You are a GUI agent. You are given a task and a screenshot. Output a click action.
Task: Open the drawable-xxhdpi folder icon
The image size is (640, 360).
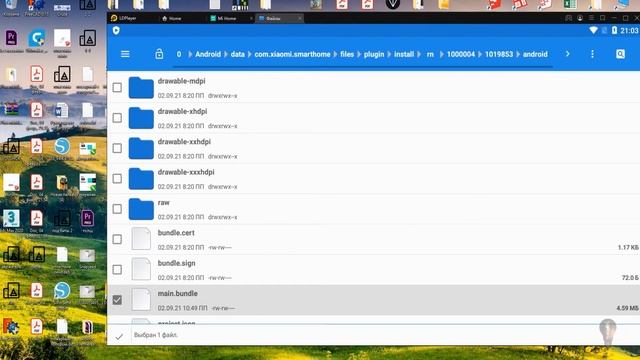pos(141,148)
